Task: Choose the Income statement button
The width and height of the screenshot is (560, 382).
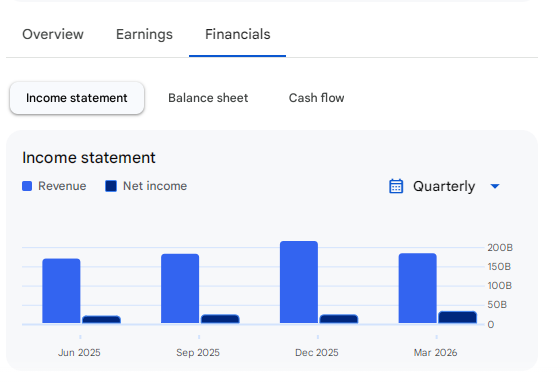Action: [x=77, y=98]
